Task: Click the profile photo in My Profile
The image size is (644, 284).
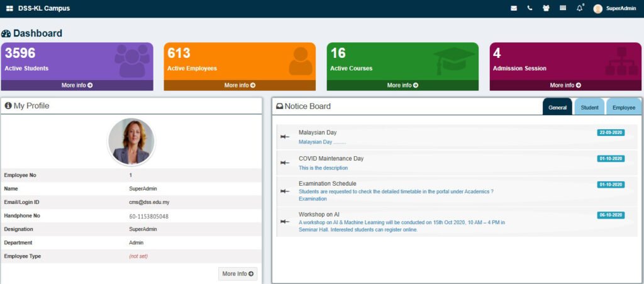Action: [131, 142]
